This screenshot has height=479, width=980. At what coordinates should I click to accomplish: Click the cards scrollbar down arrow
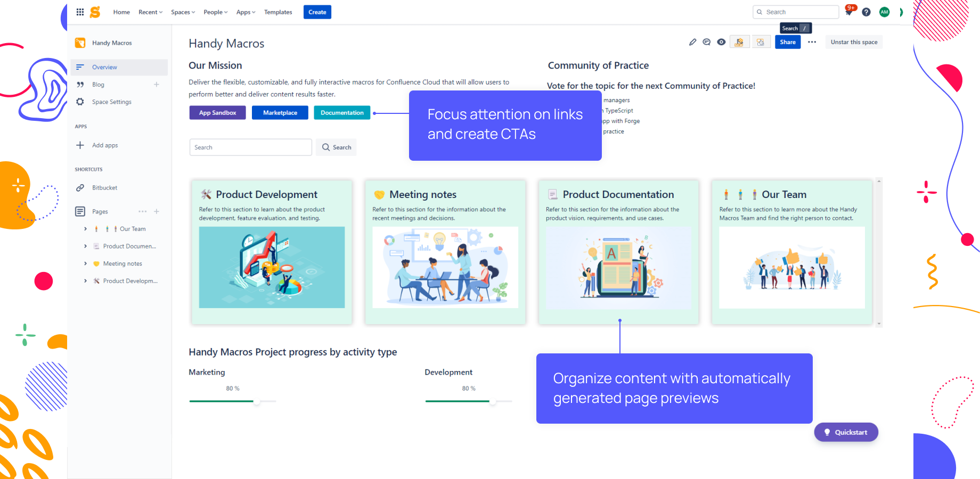[x=879, y=324]
